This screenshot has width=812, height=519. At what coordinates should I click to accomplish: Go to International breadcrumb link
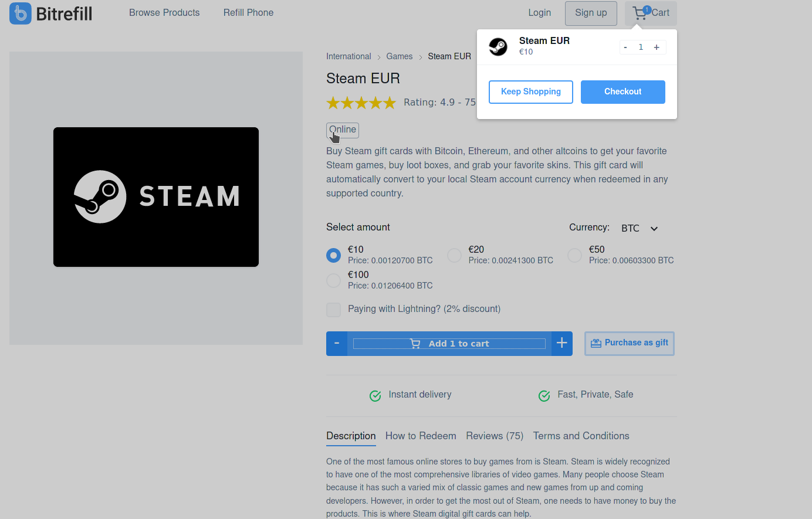click(x=349, y=56)
